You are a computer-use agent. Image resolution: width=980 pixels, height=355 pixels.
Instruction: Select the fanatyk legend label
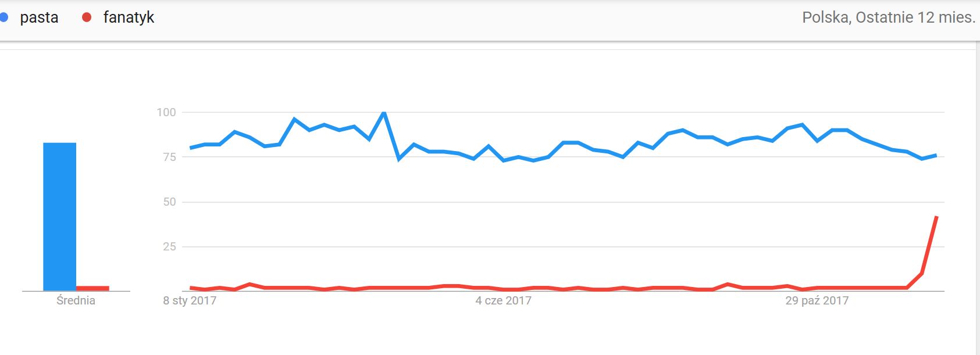point(129,17)
